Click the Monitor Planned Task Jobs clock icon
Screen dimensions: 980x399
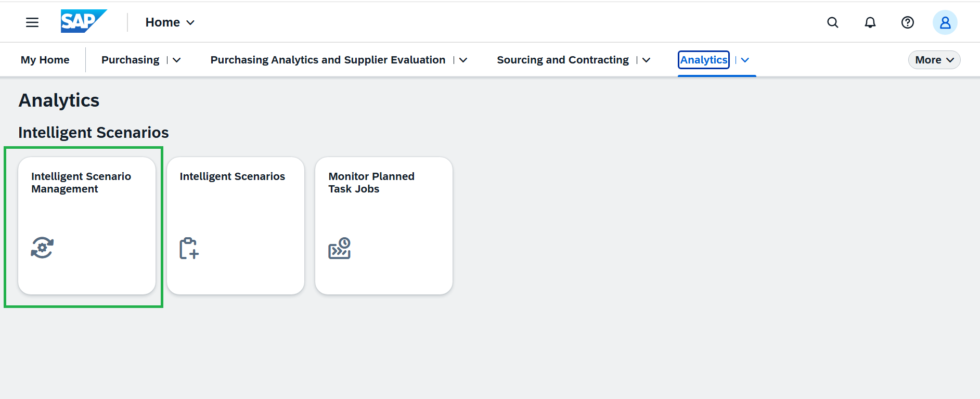[340, 248]
